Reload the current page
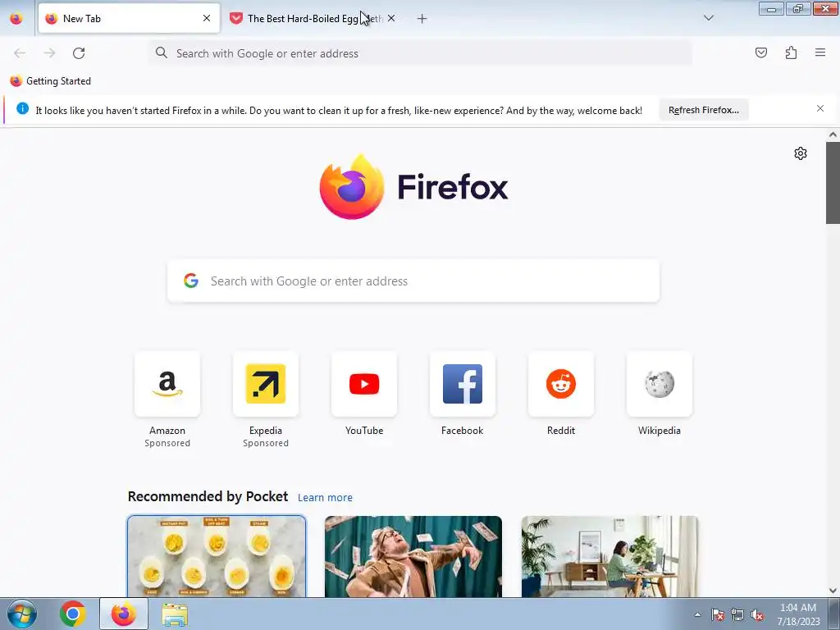This screenshot has height=630, width=840. 79,53
